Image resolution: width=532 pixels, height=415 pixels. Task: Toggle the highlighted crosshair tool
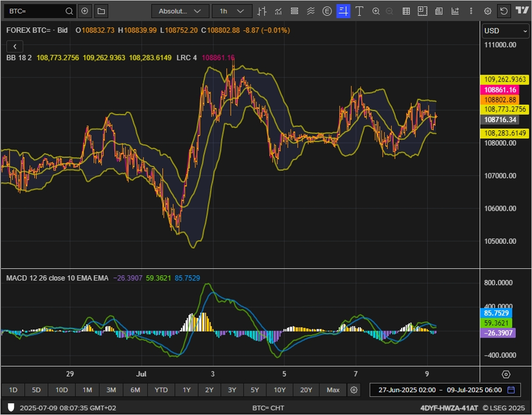pos(344,11)
